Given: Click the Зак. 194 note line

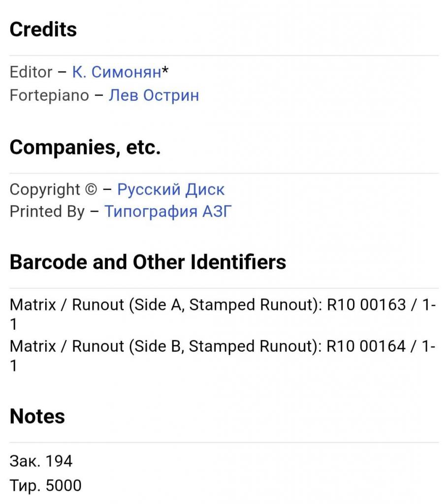Looking at the screenshot, I should coord(41,461).
